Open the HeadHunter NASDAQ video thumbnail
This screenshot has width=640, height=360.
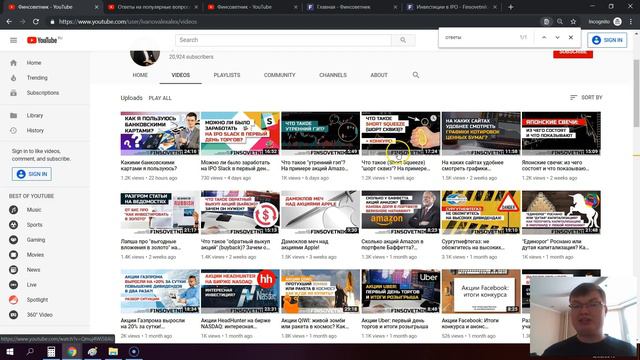[x=240, y=291]
